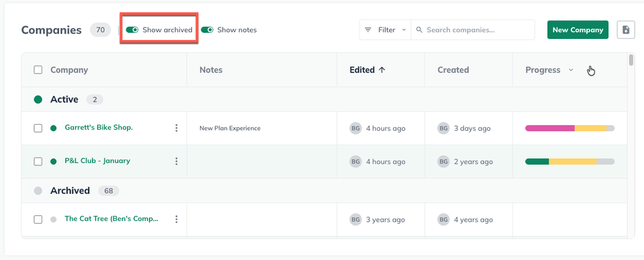Click the table vertical scrollbar thumb
The height and width of the screenshot is (260, 644).
click(x=631, y=60)
